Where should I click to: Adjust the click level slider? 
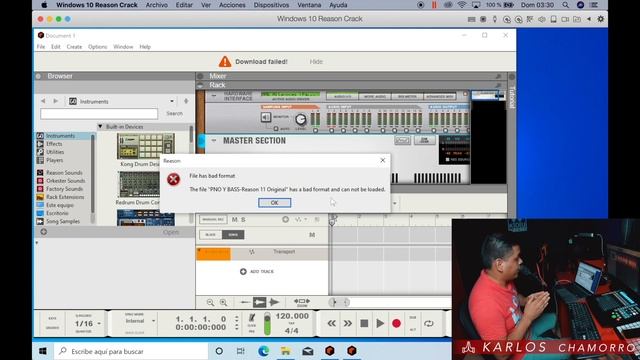coord(267,324)
